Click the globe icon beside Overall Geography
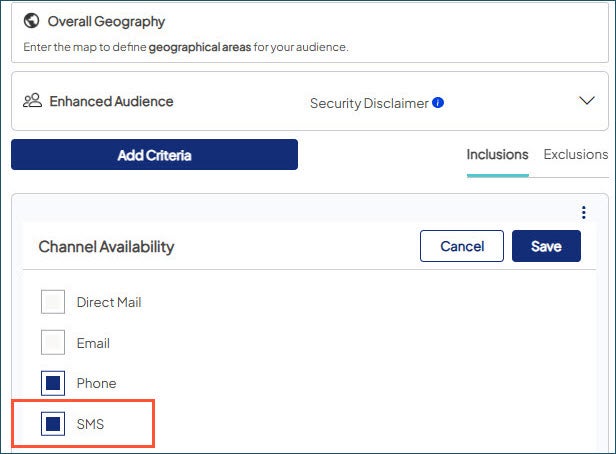Viewport: 616px width, 454px height. (31, 22)
